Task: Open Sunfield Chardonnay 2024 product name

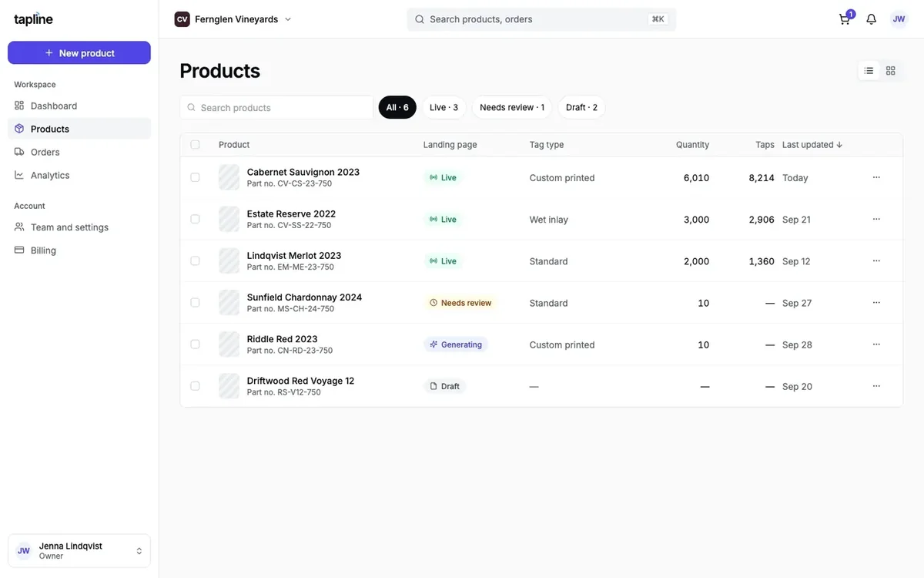Action: (304, 297)
